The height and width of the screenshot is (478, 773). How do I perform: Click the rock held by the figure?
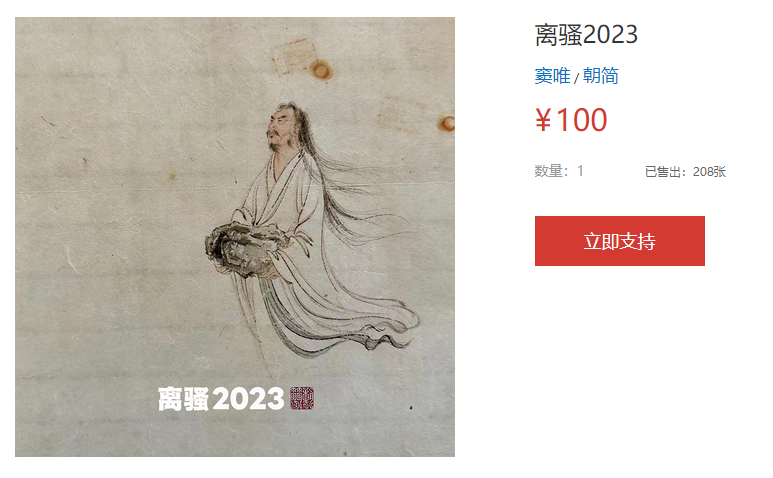[x=244, y=250]
